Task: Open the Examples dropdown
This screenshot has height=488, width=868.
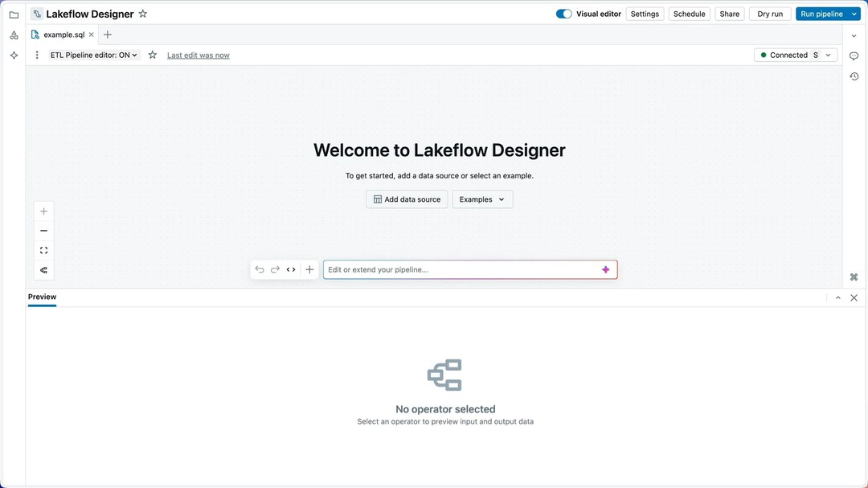Action: 482,199
